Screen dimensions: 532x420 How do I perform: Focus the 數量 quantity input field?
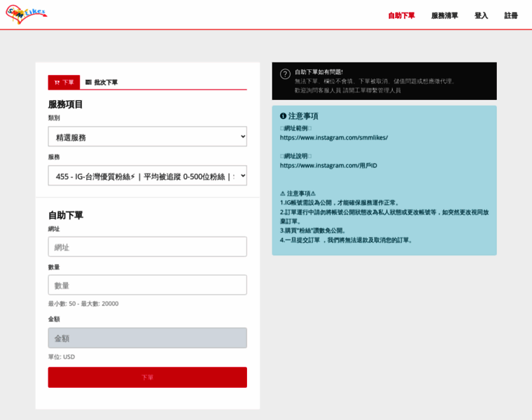point(147,286)
